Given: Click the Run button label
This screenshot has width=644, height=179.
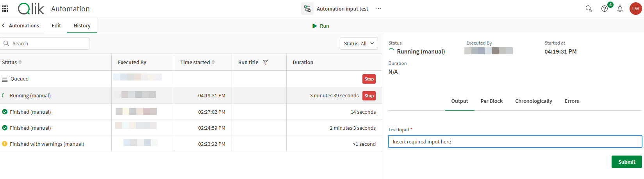Looking at the screenshot, I should click(x=325, y=26).
